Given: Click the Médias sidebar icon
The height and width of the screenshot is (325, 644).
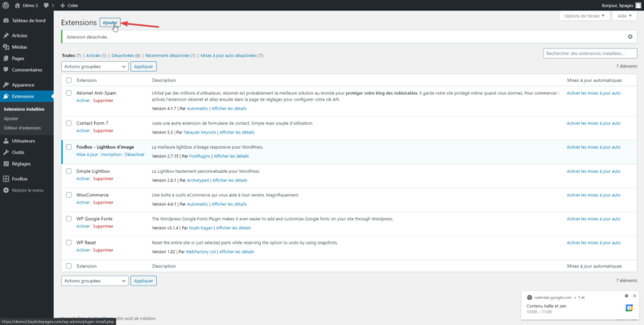Looking at the screenshot, I should click(x=6, y=47).
